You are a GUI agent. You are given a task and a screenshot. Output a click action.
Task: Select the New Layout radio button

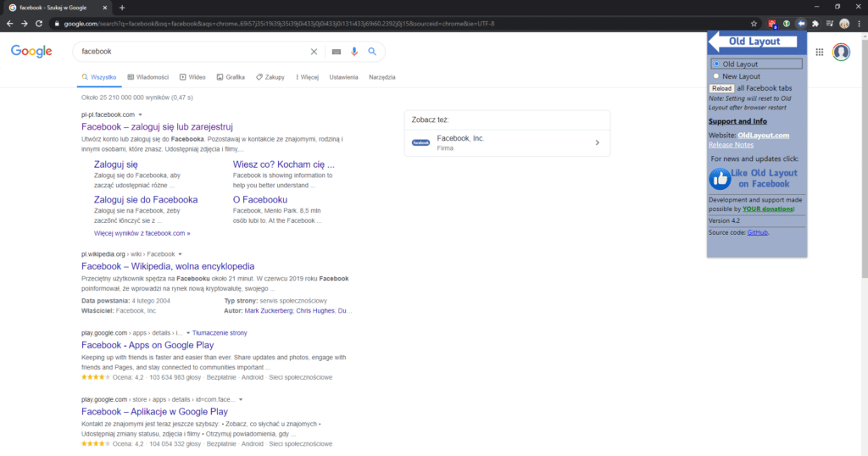point(716,75)
